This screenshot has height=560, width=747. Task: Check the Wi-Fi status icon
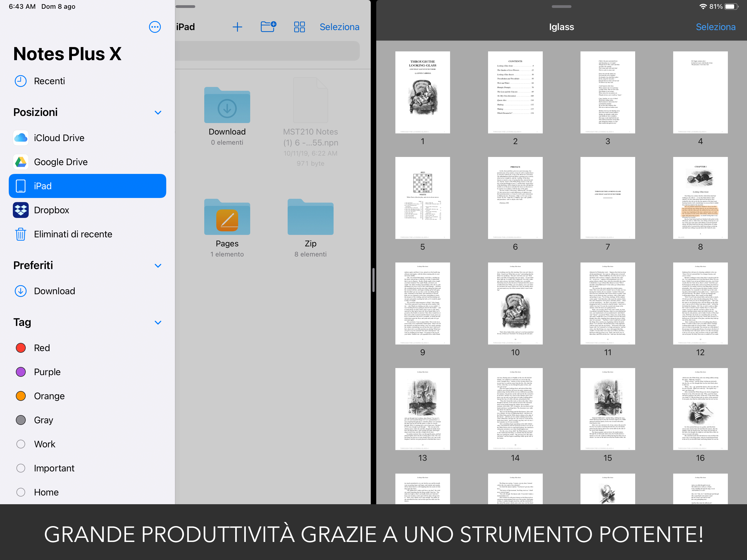(x=703, y=6)
